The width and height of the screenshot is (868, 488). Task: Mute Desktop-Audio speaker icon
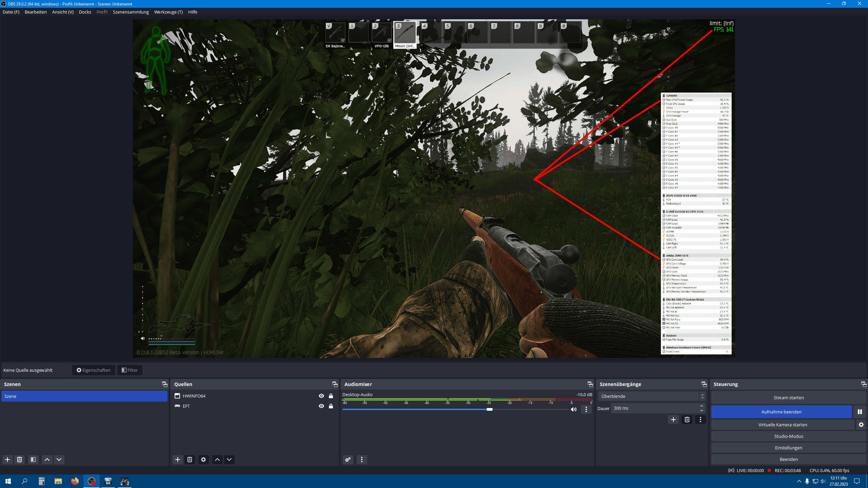pyautogui.click(x=574, y=409)
